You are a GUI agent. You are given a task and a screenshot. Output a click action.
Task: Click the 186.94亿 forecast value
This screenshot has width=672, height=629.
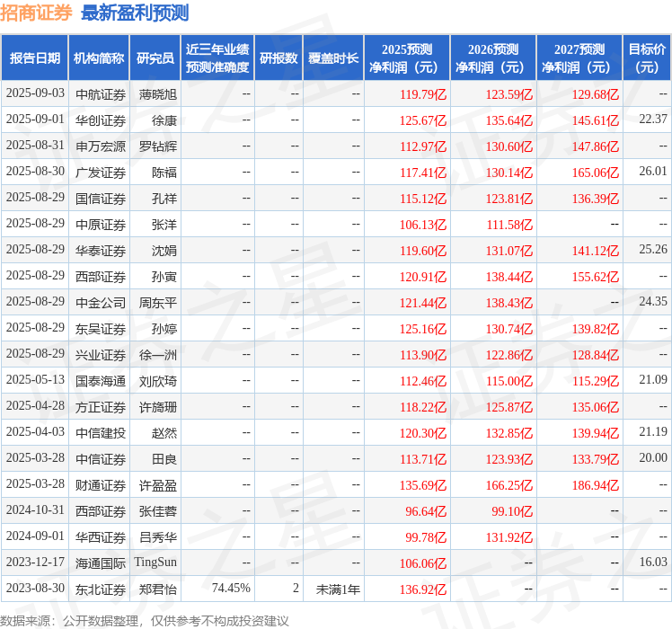click(x=596, y=485)
